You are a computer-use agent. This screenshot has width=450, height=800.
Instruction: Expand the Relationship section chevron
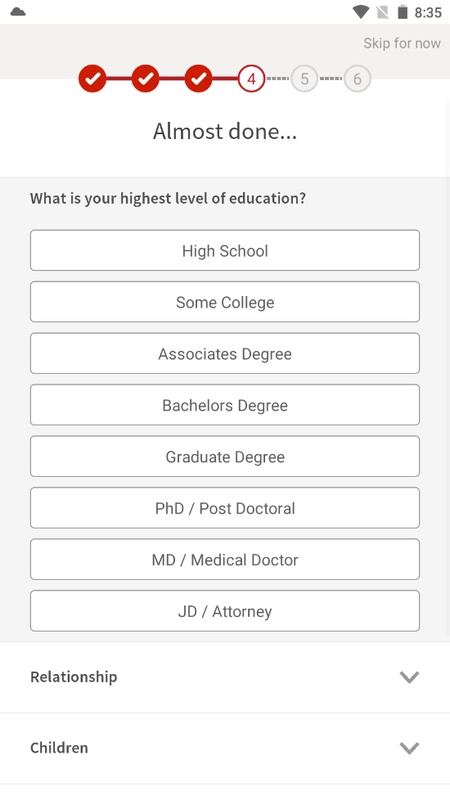point(409,677)
